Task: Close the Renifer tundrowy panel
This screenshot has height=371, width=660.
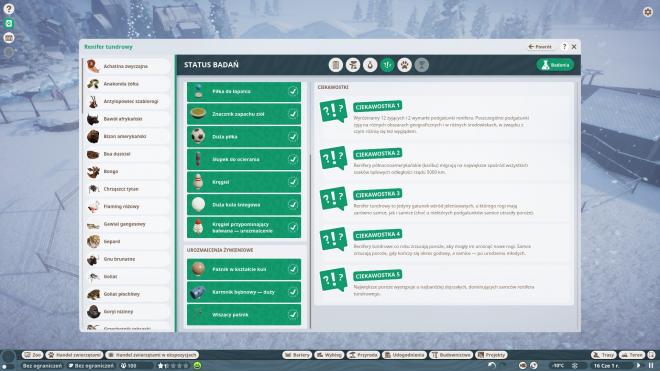Action: (x=574, y=47)
